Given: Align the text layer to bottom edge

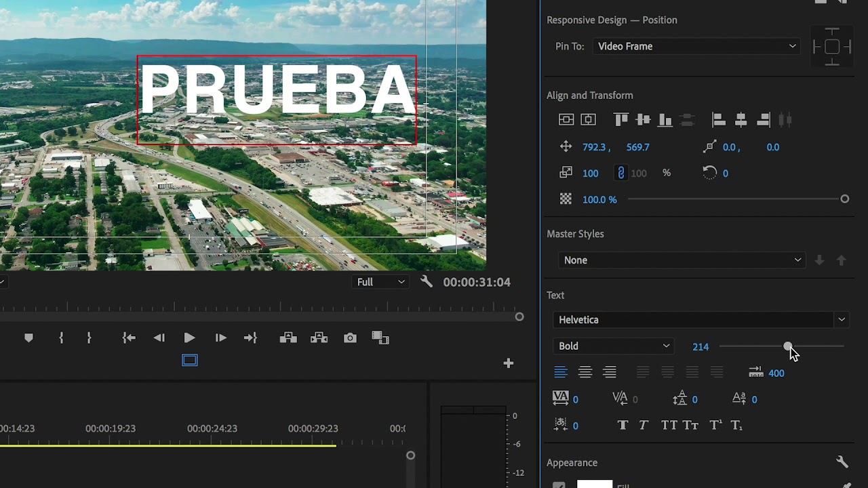Looking at the screenshot, I should 665,120.
